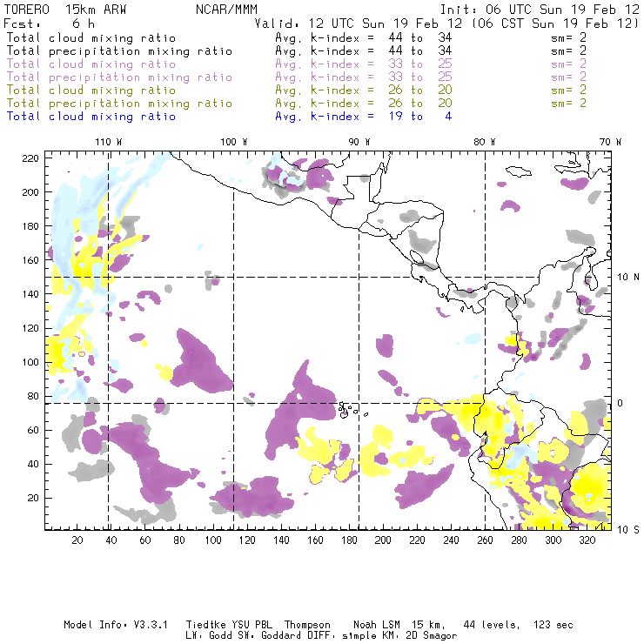Click purple precipitation row's 'Avg. k-index = 33 to 25'

[364, 77]
